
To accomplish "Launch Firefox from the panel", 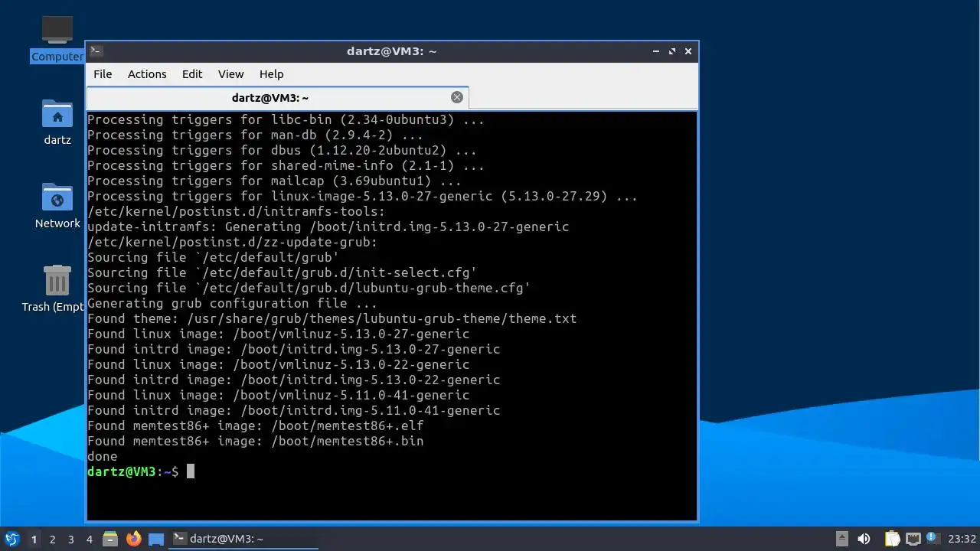I will 133,539.
